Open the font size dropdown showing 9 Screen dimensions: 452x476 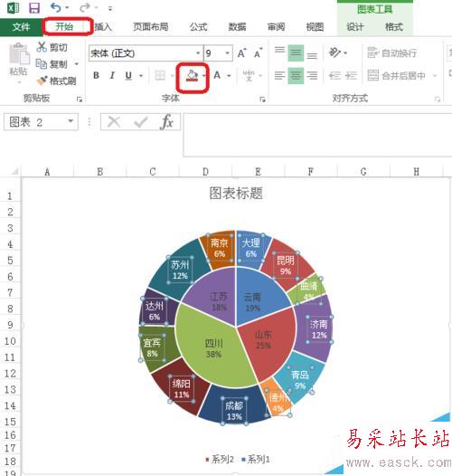pos(227,53)
